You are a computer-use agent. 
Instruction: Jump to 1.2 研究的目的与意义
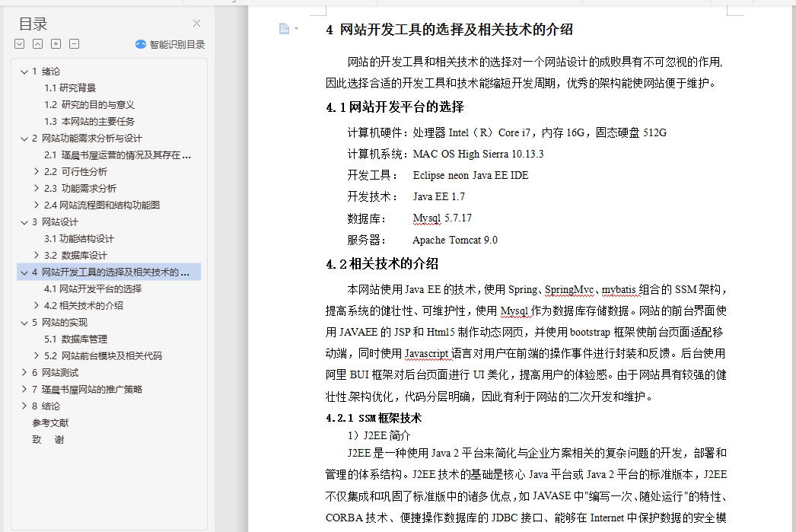point(89,104)
